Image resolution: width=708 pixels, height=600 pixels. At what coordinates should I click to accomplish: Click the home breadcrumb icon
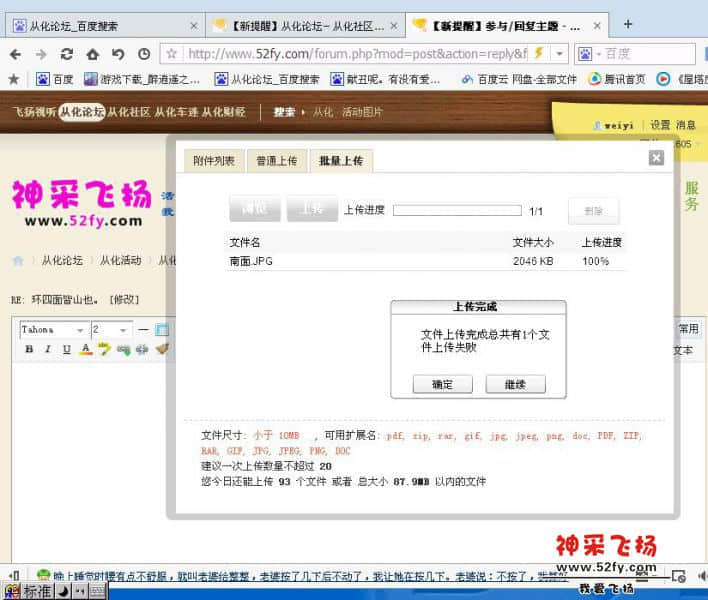click(18, 260)
